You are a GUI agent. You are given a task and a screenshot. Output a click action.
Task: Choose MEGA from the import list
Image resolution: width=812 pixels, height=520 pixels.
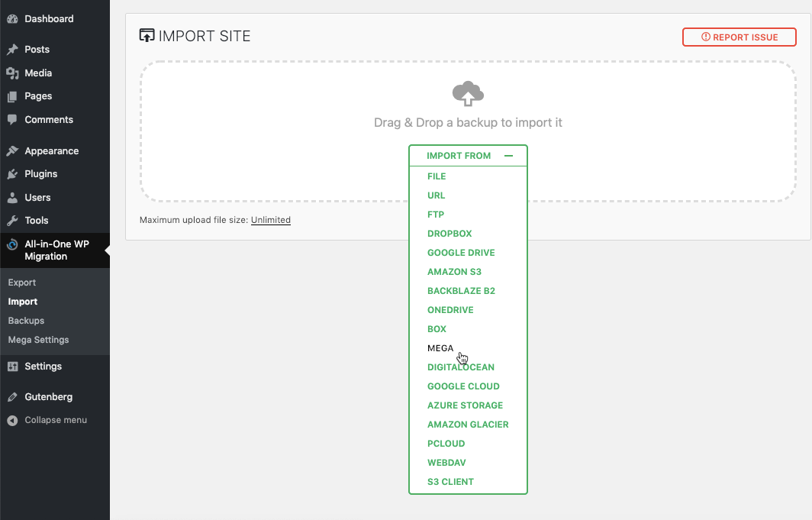pos(440,348)
